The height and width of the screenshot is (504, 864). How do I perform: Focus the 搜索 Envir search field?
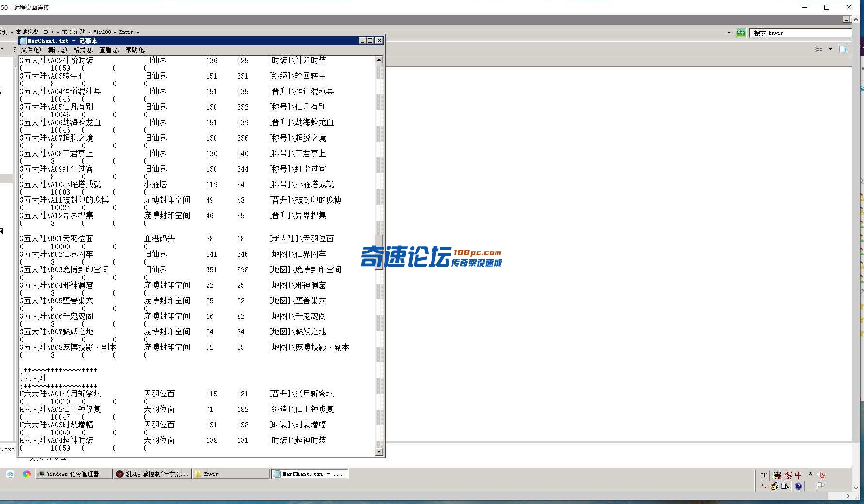(800, 33)
